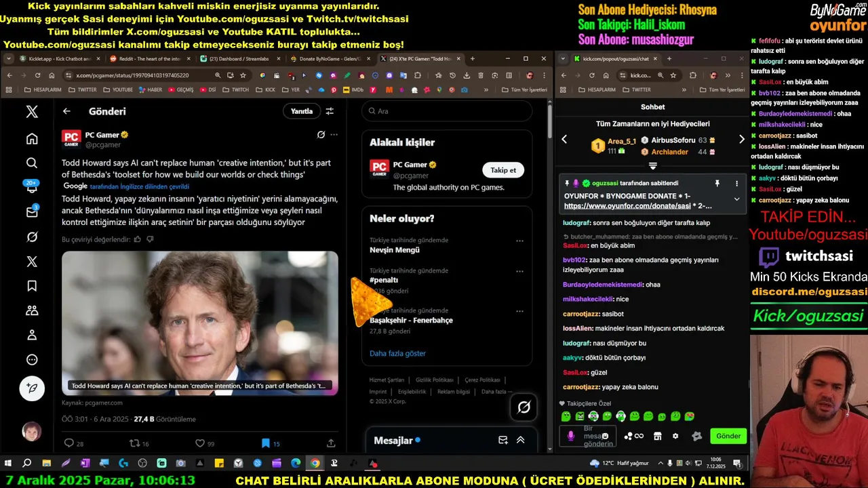Screen dimensions: 868x488
Task: Show next top gifters with right arrow
Action: pos(741,139)
